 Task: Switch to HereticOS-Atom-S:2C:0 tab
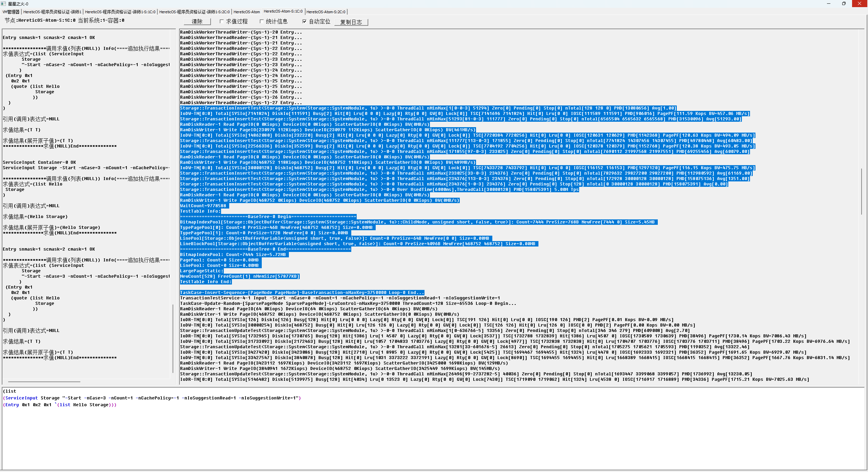coord(326,12)
